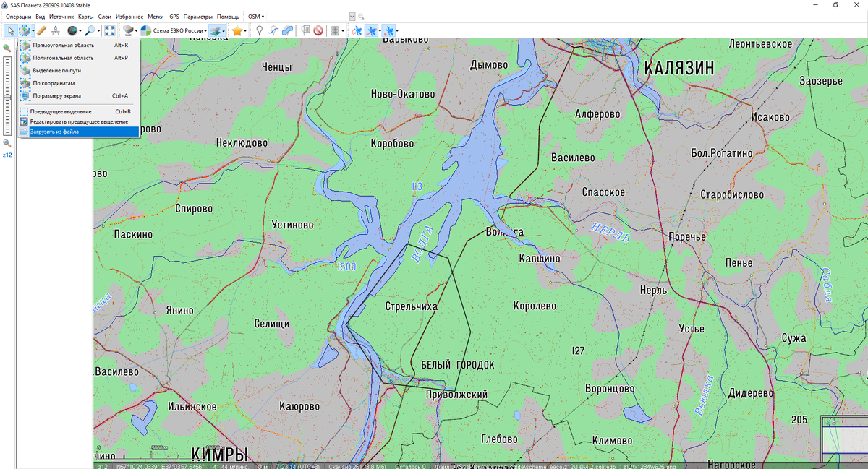The image size is (868, 469).
Task: Click the full screen mode icon
Action: [110, 30]
